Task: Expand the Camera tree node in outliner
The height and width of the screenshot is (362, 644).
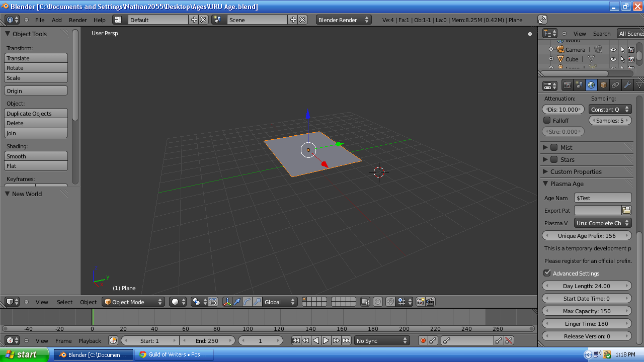Action: 551,49
